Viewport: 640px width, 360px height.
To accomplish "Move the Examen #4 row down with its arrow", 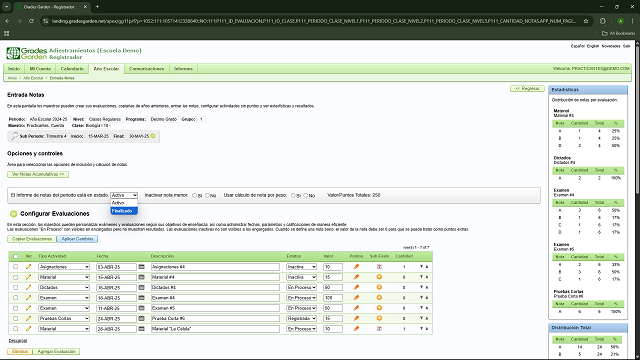I will coord(421,298).
